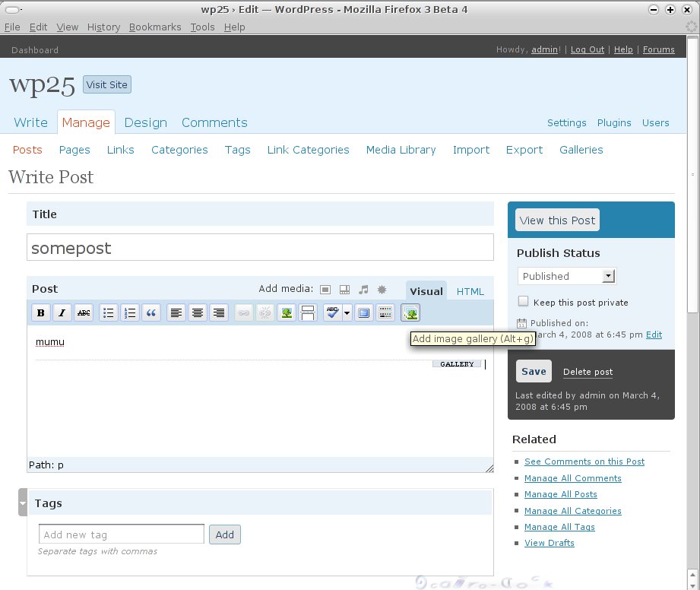700x590 pixels.
Task: Toggle italic formatting
Action: [62, 312]
